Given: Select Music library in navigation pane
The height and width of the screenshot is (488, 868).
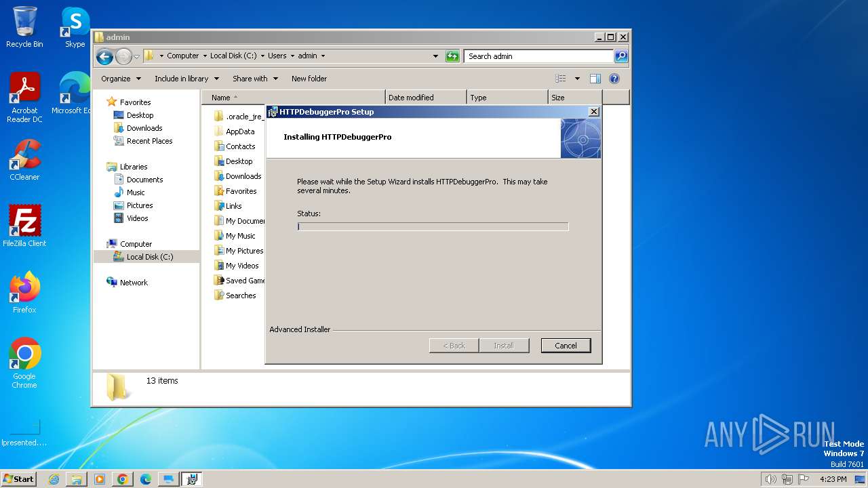Looking at the screenshot, I should (x=136, y=192).
